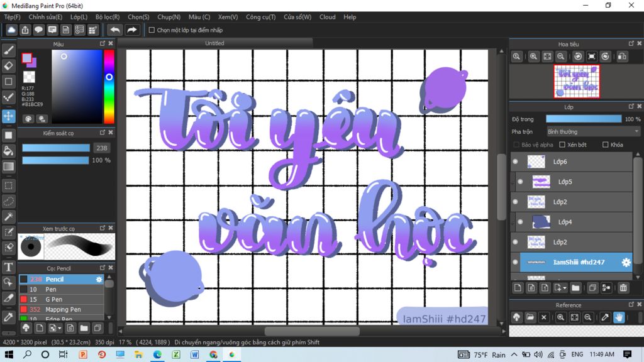Create a new layer folder

click(575, 288)
